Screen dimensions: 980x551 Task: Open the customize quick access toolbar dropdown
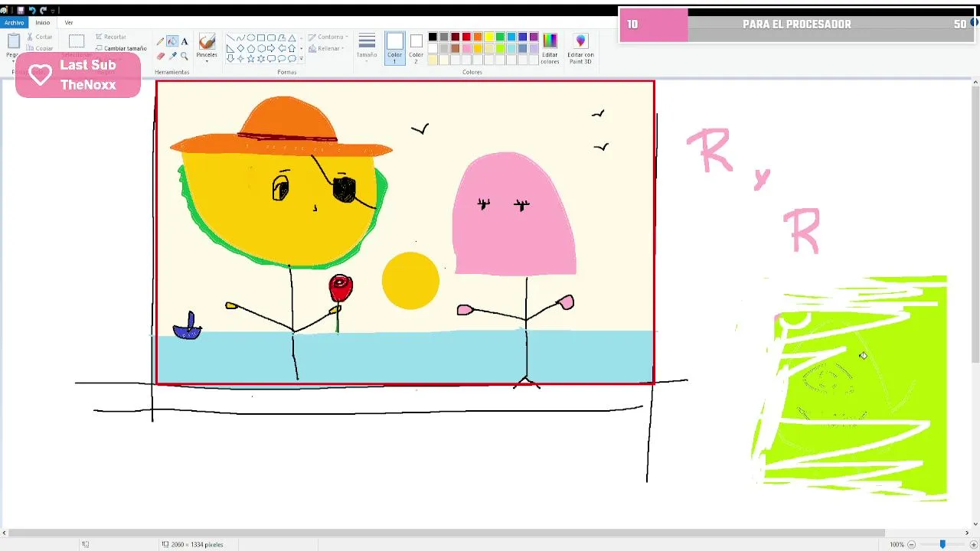click(53, 11)
